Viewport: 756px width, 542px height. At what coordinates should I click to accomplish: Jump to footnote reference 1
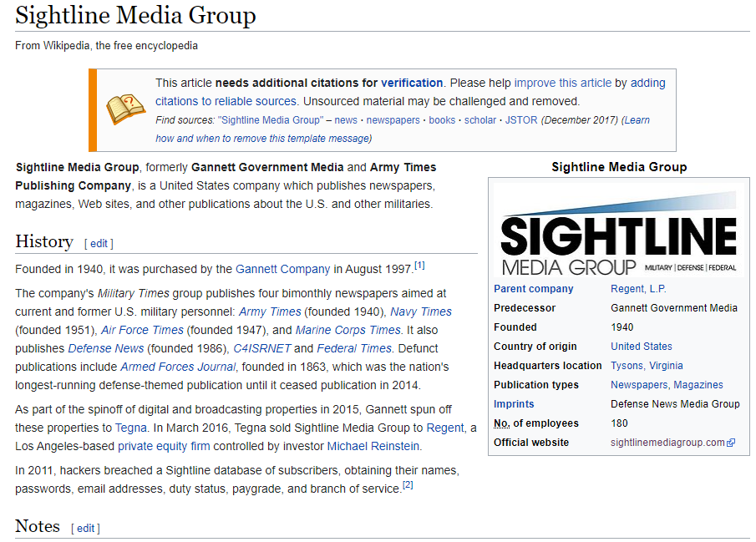[419, 266]
